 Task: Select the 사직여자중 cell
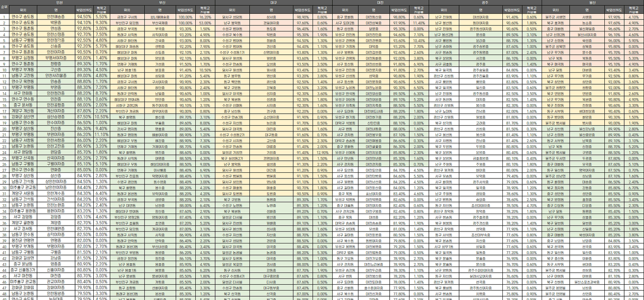pos(159,35)
